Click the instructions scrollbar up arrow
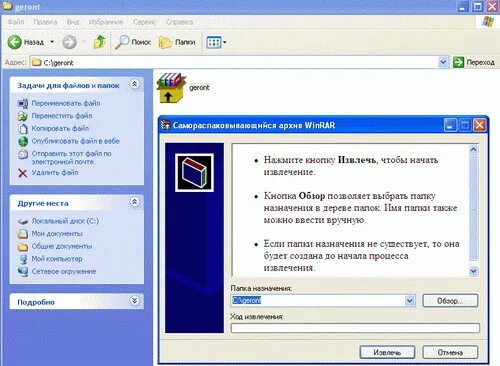500x366 pixels. click(x=473, y=150)
